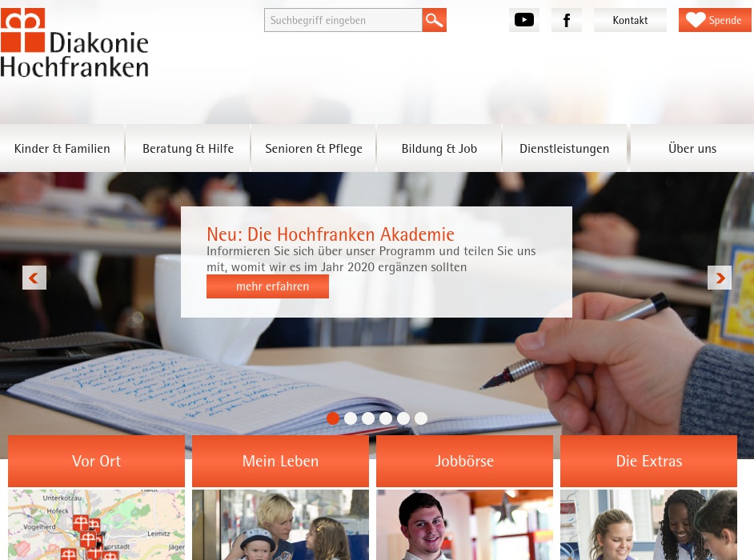Select the last slide indicator dot
Viewport: 754px width, 560px height.
(x=421, y=418)
